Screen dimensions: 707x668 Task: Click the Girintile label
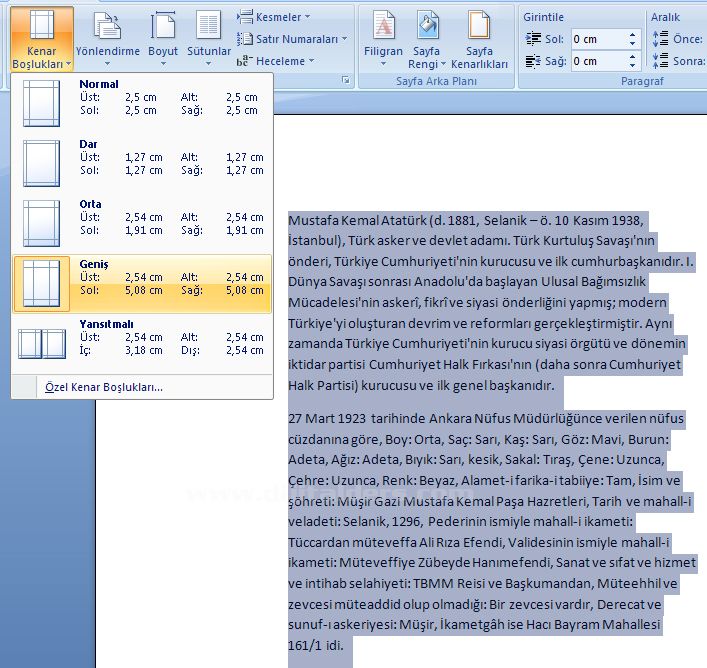pos(543,17)
